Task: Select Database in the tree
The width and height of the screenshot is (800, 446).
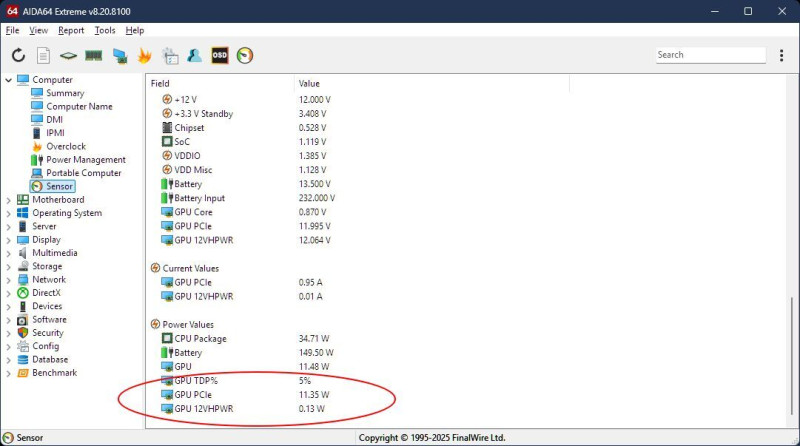Action: point(50,359)
